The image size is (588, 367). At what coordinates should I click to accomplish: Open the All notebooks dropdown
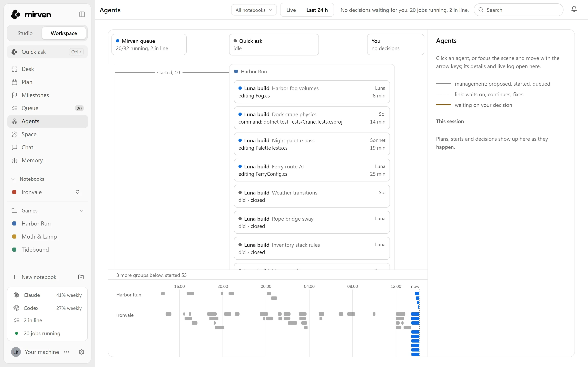(254, 10)
